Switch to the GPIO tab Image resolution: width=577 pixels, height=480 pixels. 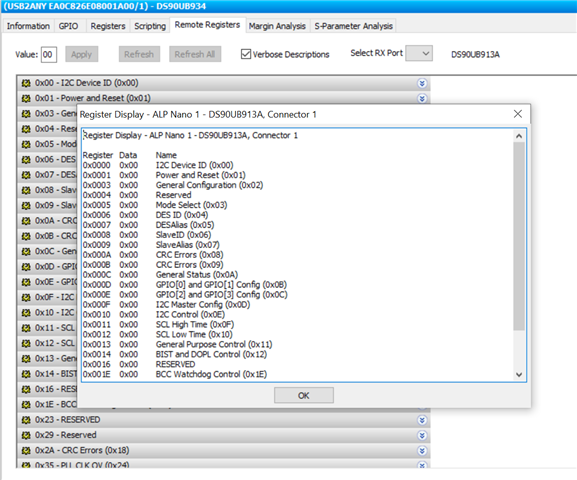68,26
